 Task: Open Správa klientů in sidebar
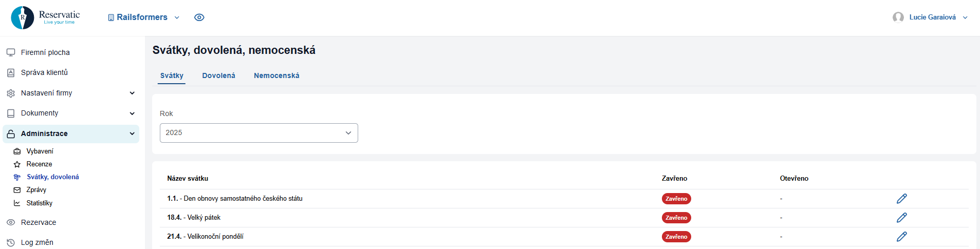44,72
